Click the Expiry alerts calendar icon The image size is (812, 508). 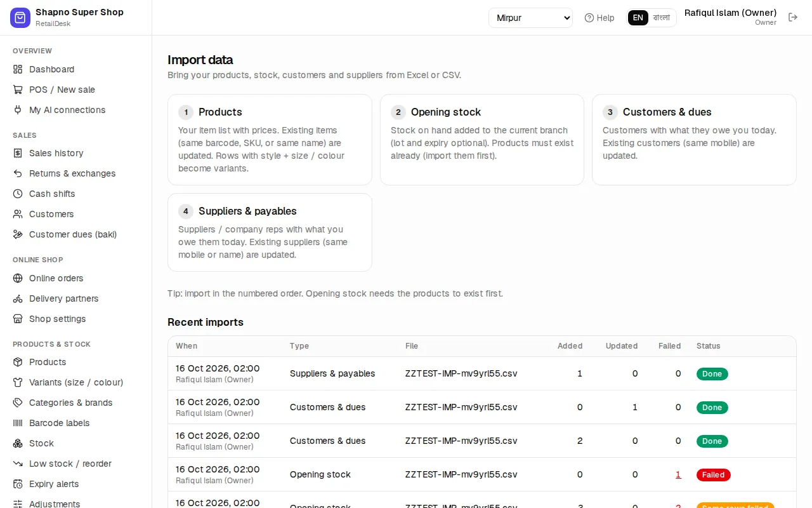18,484
